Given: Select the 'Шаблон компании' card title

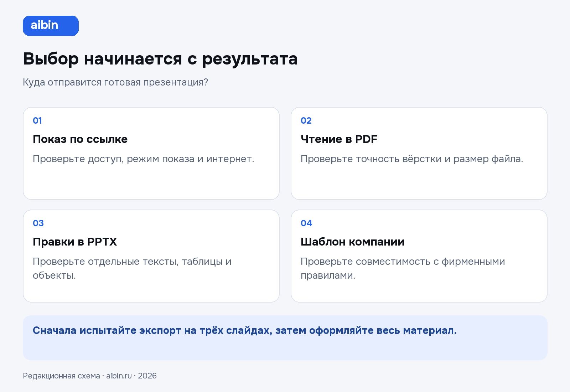Looking at the screenshot, I should [x=353, y=242].
